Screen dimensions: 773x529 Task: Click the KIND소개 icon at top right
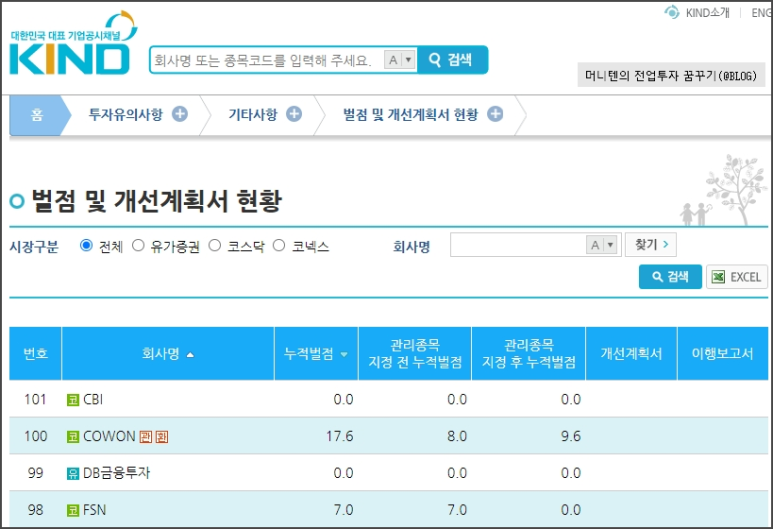point(672,12)
